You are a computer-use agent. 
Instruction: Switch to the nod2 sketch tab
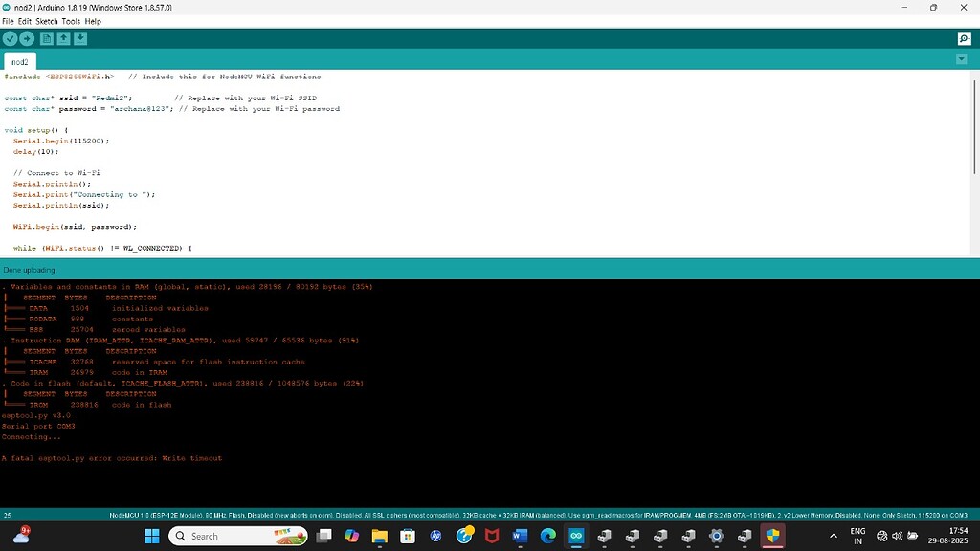click(x=19, y=61)
